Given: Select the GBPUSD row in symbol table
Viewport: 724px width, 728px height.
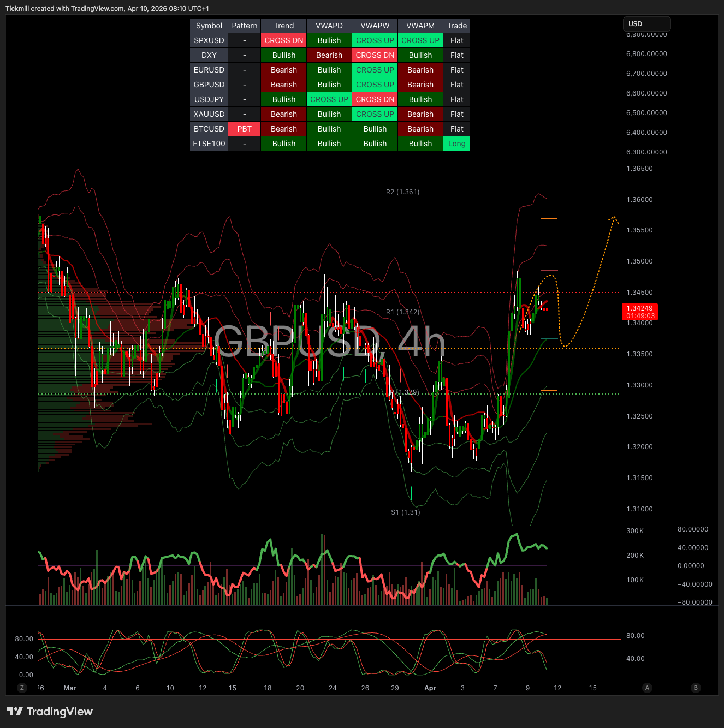Looking at the screenshot, I should [x=209, y=85].
